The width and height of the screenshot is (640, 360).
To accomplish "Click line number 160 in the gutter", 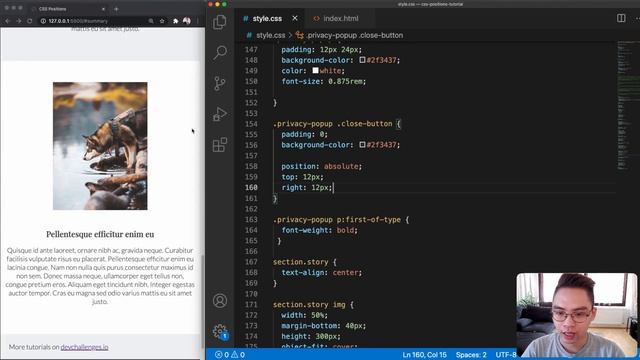I will pos(251,187).
